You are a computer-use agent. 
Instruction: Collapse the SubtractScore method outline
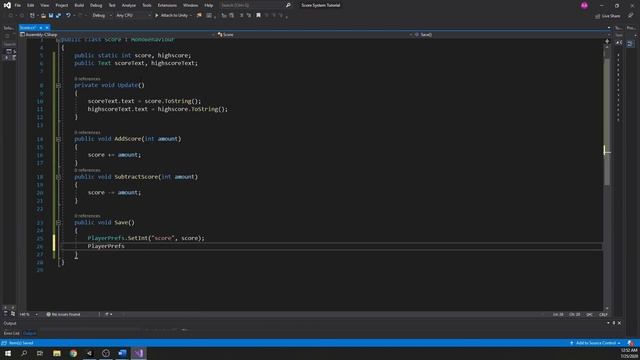[58, 177]
